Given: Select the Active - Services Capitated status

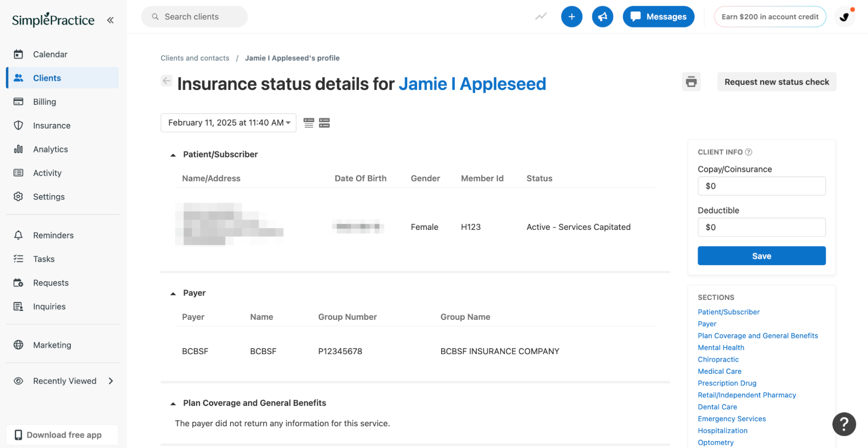Looking at the screenshot, I should click(x=578, y=227).
